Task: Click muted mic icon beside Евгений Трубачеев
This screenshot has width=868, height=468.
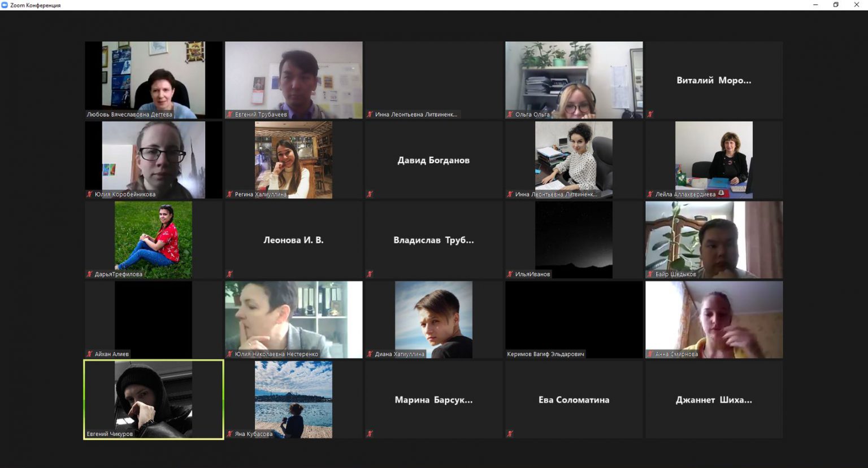Action: click(229, 115)
